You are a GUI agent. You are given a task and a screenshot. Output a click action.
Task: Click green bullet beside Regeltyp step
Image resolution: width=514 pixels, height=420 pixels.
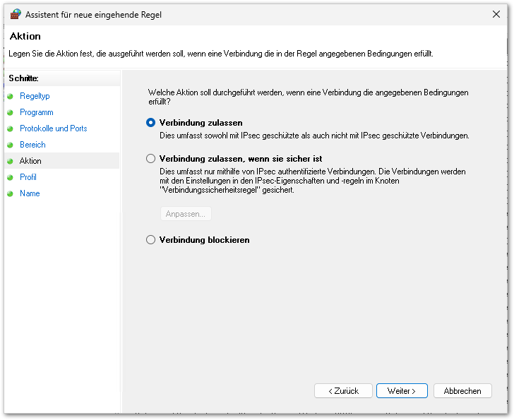pos(10,96)
